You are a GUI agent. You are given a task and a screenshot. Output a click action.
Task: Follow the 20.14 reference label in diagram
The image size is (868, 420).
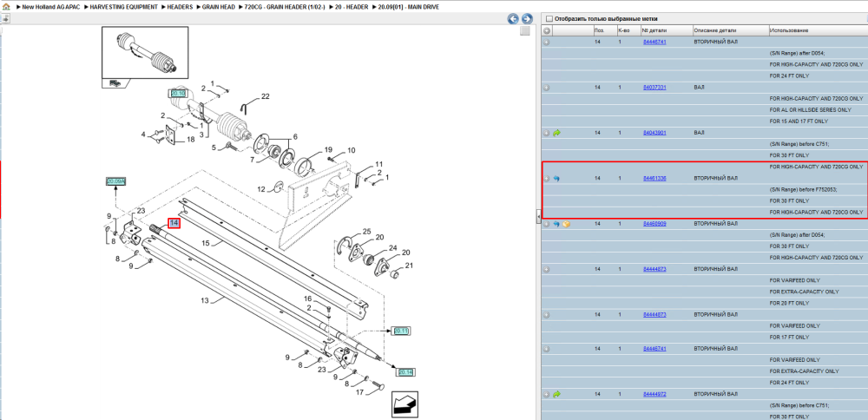coord(405,372)
